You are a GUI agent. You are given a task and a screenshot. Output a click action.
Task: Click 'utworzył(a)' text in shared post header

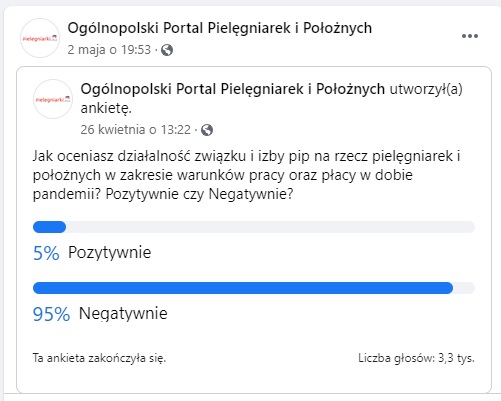point(426,89)
